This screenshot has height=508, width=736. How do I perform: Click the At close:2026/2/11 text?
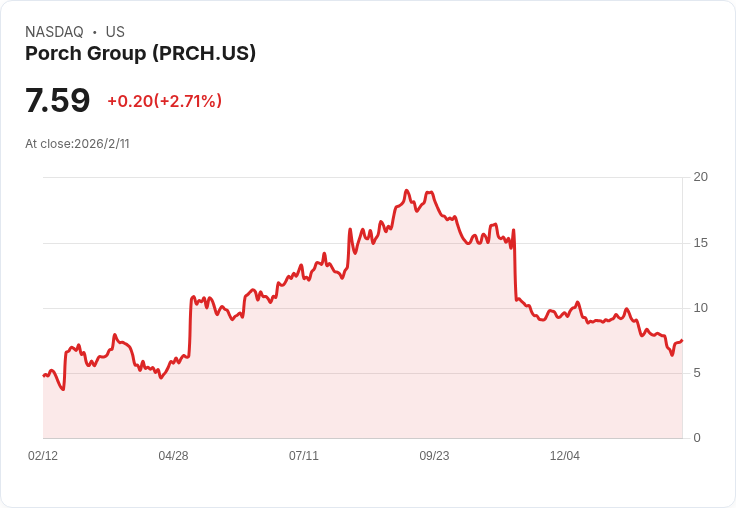pyautogui.click(x=77, y=144)
